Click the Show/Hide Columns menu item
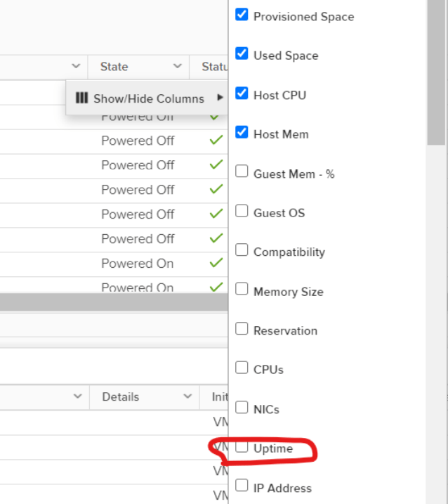 148,98
